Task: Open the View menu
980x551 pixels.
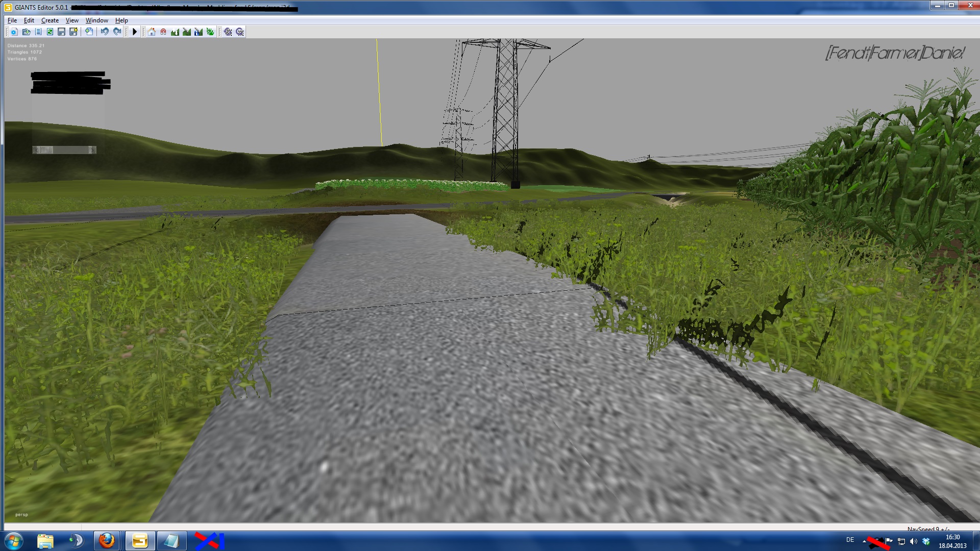Action: [72, 20]
